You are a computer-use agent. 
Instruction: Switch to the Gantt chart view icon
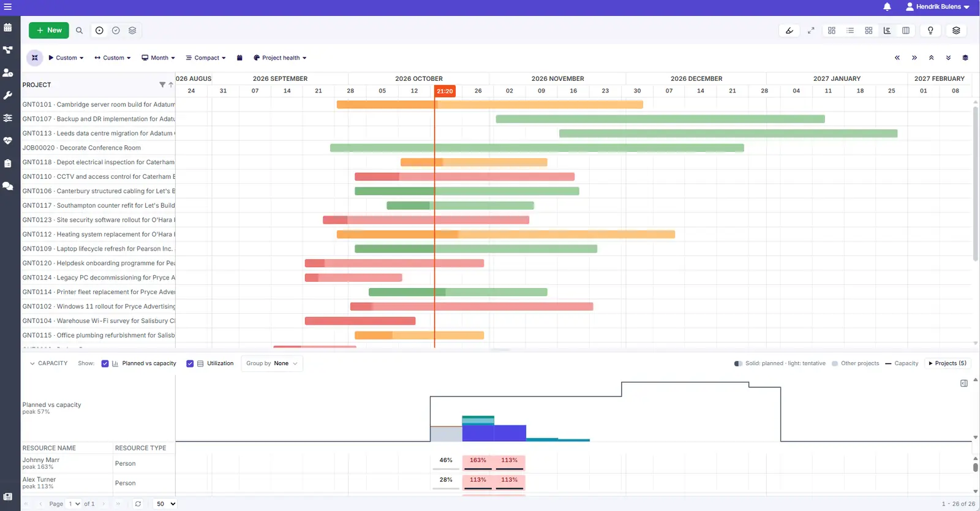click(887, 31)
